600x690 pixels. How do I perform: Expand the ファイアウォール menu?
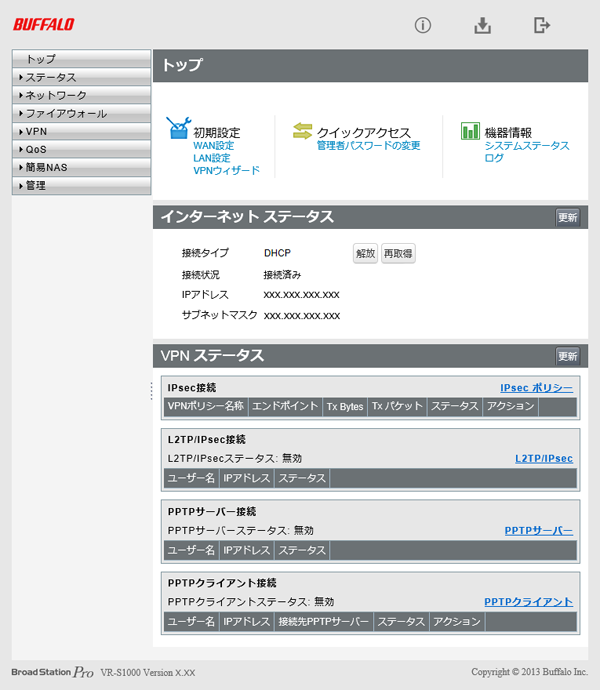click(81, 114)
